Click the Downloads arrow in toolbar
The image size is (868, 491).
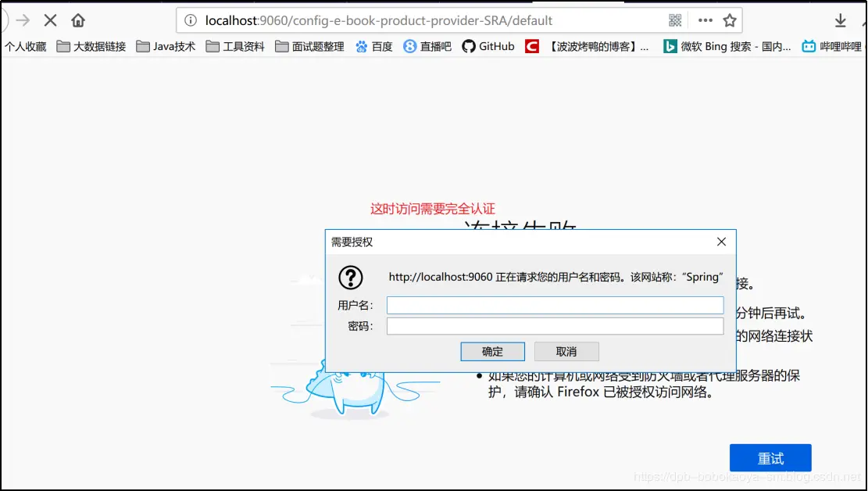click(840, 20)
